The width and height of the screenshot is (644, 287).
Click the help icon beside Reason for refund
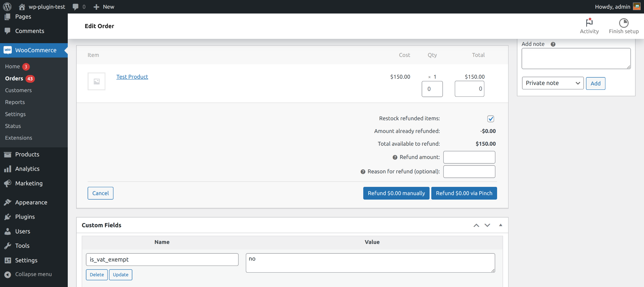click(363, 172)
